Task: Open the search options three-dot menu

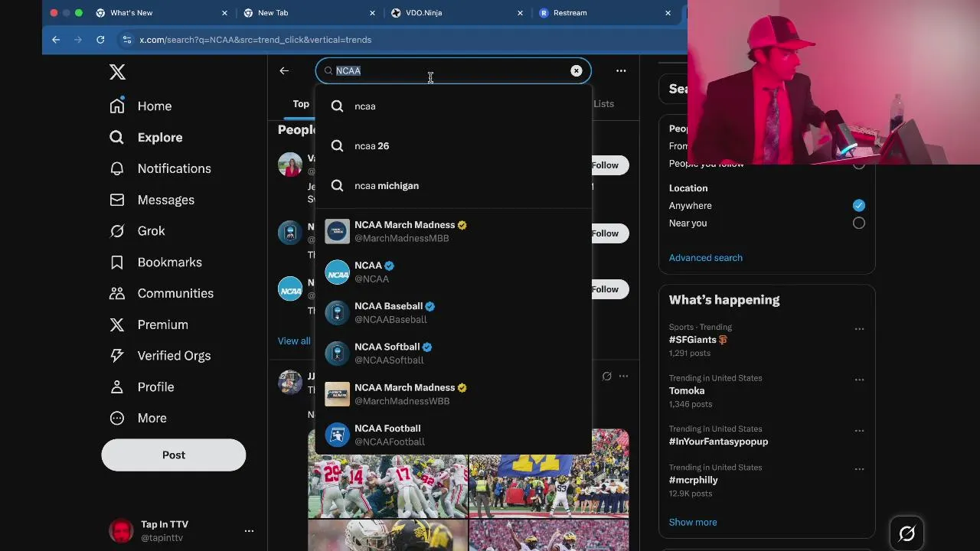Action: (621, 70)
